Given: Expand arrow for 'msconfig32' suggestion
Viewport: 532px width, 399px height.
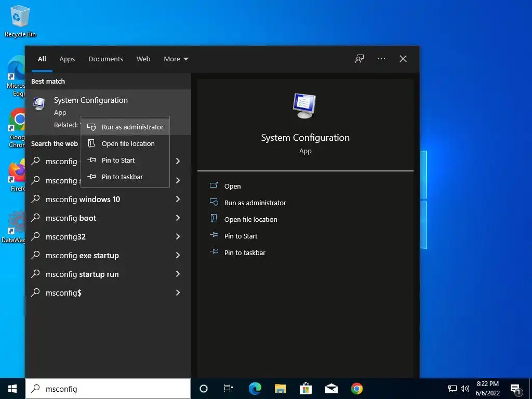Looking at the screenshot, I should 178,236.
